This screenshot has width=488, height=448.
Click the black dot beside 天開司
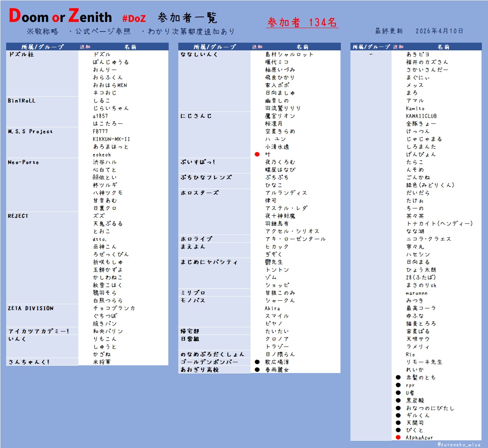tap(398, 423)
